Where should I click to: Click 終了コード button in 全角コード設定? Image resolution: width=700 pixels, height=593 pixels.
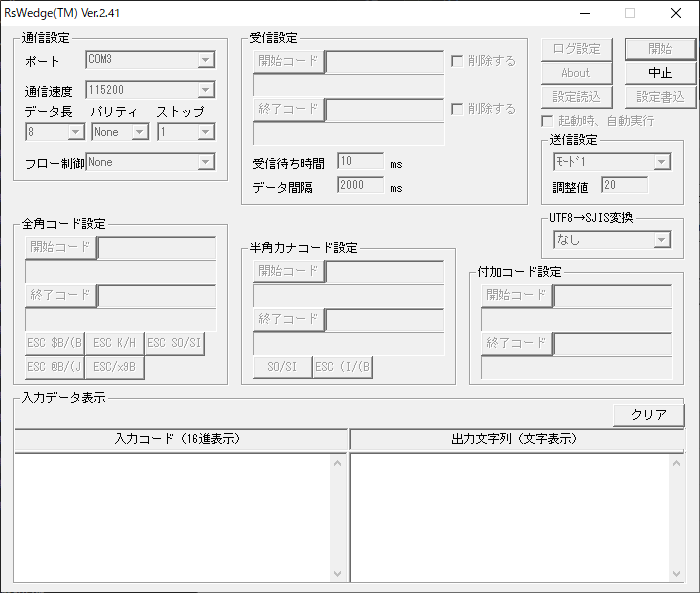coord(61,295)
